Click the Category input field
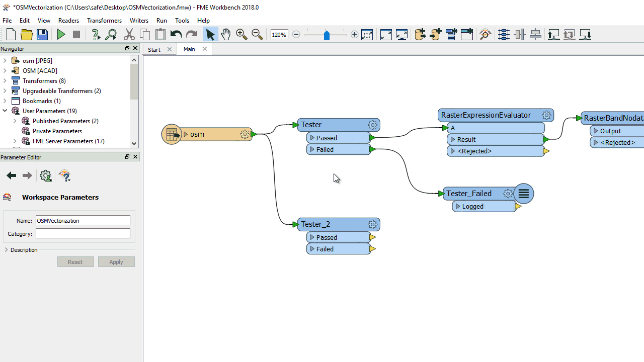The height and width of the screenshot is (362, 644). pyautogui.click(x=83, y=233)
